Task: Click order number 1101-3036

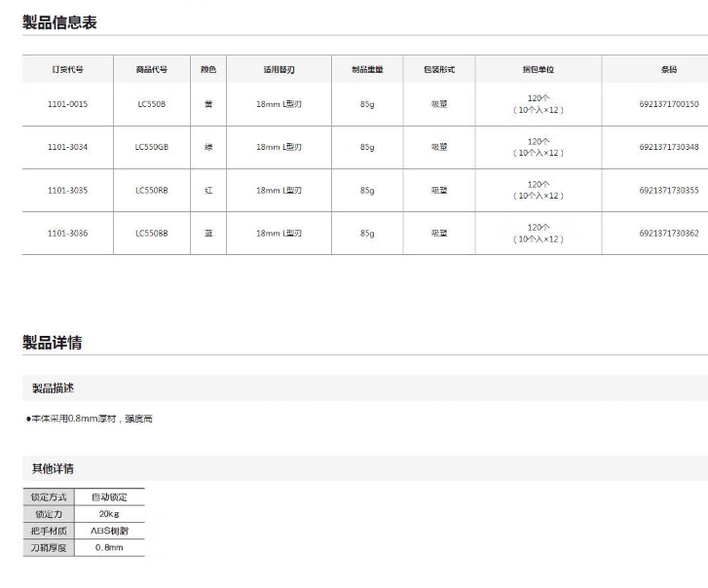Action: [67, 234]
